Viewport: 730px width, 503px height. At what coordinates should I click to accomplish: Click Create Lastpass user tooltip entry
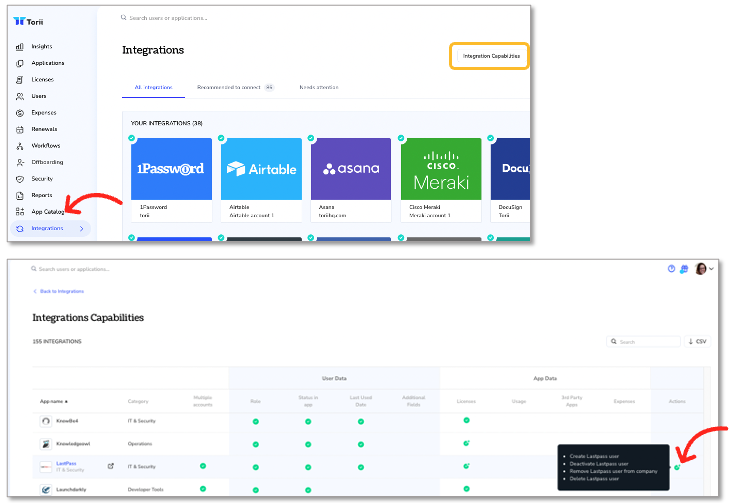(594, 456)
